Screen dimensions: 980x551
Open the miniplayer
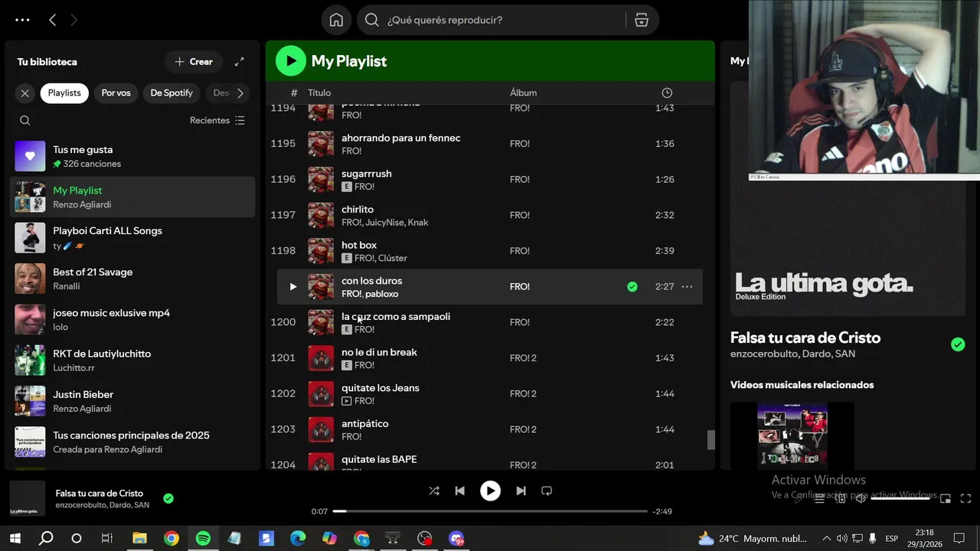point(945,498)
